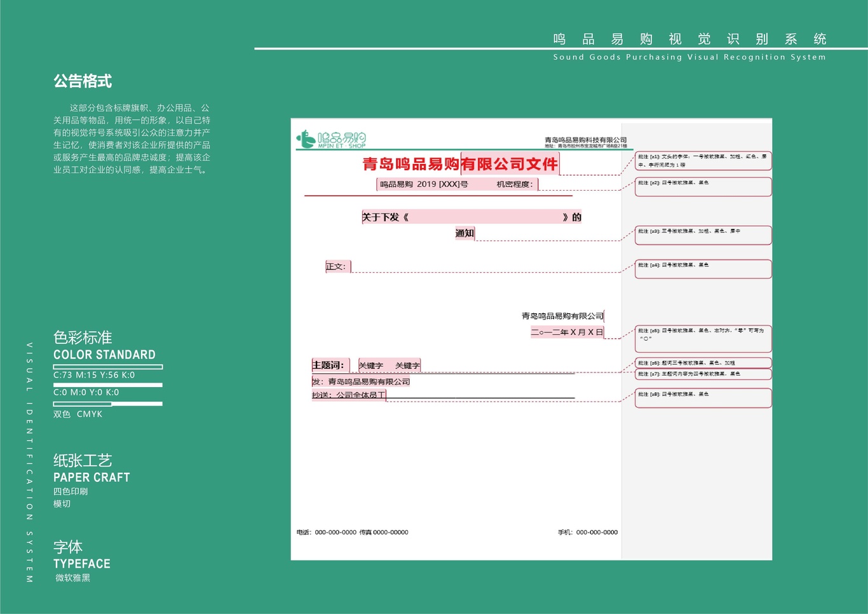
Task: Open comment box 批注 [z8]
Action: [x=703, y=398]
